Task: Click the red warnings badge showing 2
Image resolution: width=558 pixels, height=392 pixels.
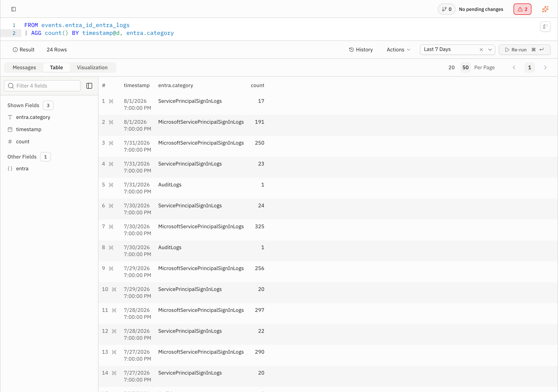Action: 522,9
